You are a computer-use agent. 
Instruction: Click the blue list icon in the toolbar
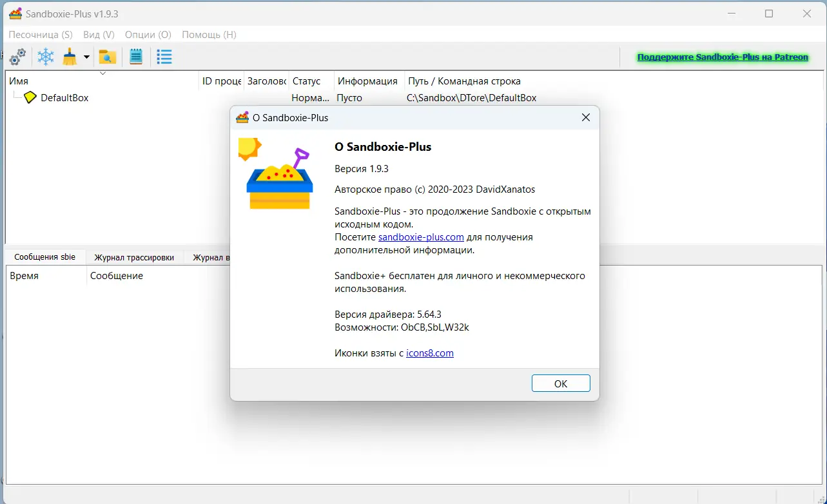[164, 57]
